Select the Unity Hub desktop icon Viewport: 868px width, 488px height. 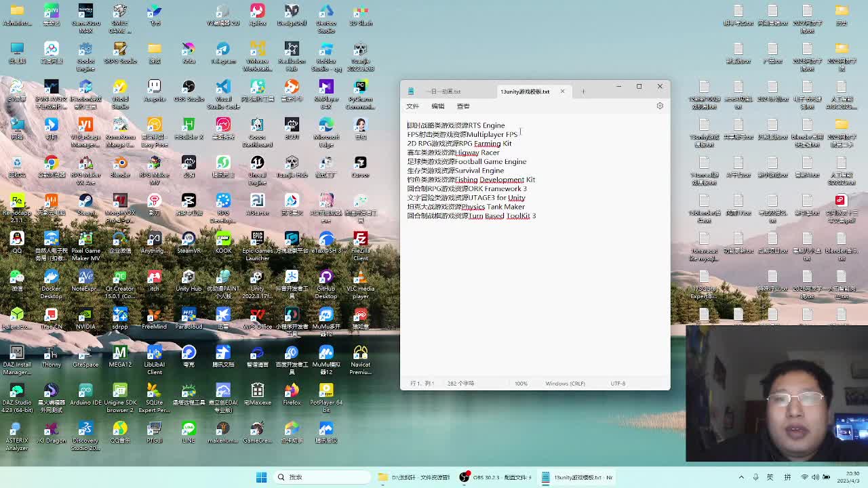(189, 278)
